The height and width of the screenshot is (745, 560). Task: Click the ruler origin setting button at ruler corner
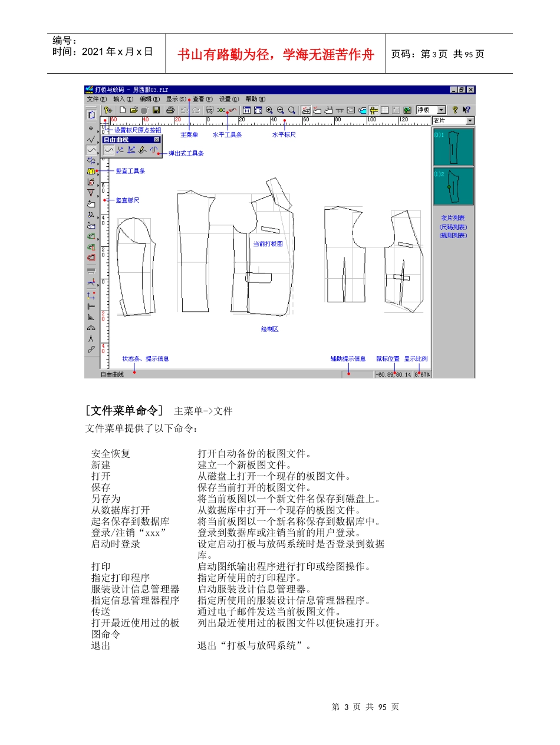[x=104, y=121]
